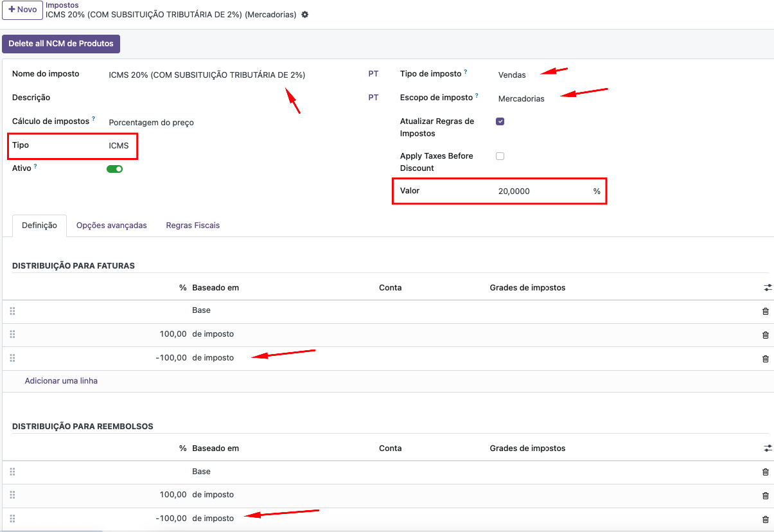The image size is (774, 532).
Task: Show help tooltip for Tipo de imposto
Action: [466, 72]
